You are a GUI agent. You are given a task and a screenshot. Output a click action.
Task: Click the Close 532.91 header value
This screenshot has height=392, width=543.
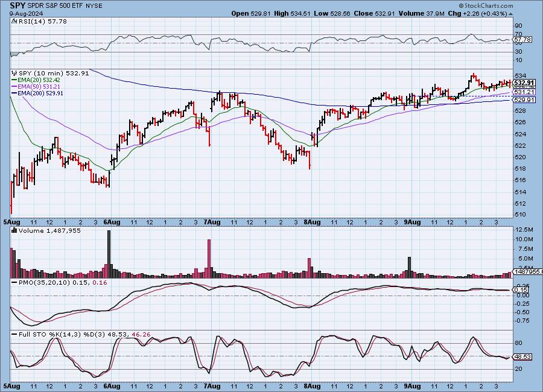[x=374, y=13]
